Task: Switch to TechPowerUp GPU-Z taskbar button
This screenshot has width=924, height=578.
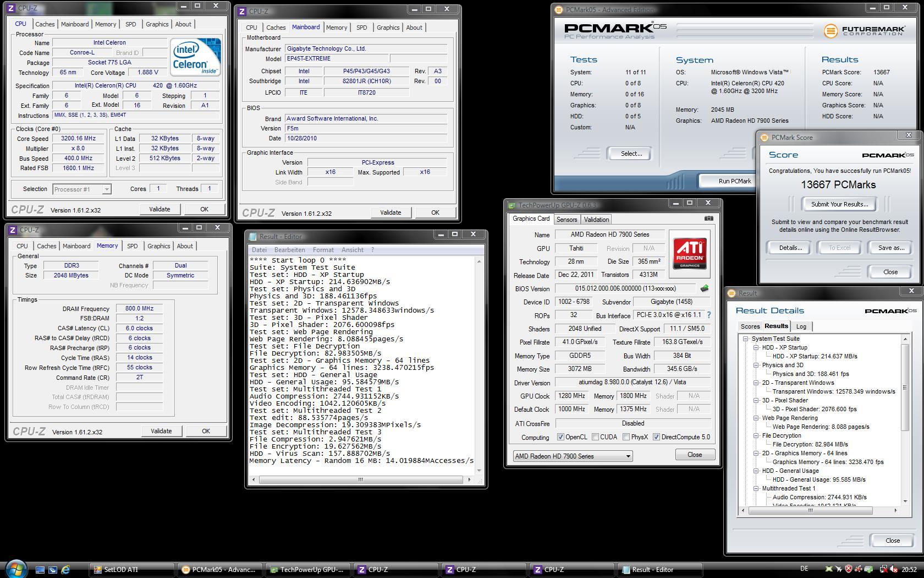Action: 307,570
